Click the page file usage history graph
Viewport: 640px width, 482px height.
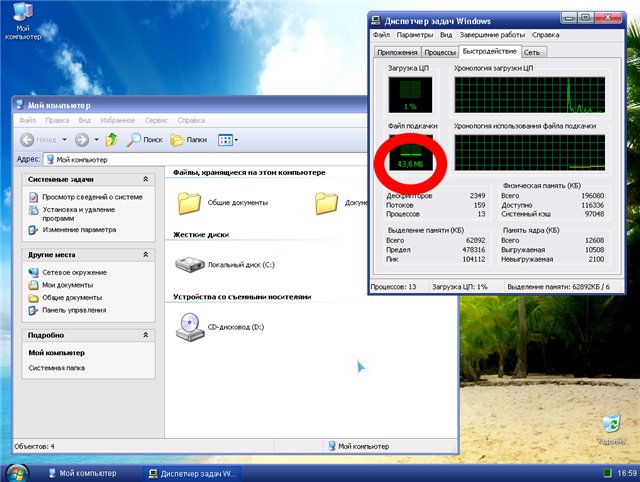click(530, 152)
